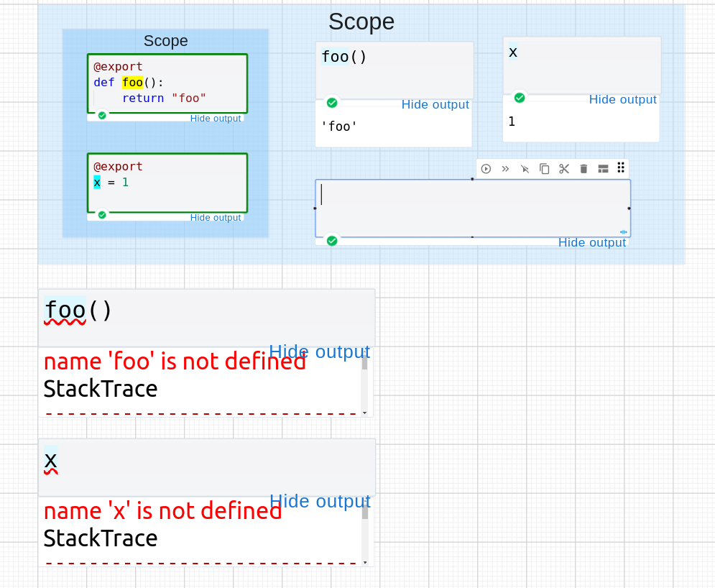This screenshot has height=588, width=715.
Task: Click the outer Scope title
Action: point(361,22)
